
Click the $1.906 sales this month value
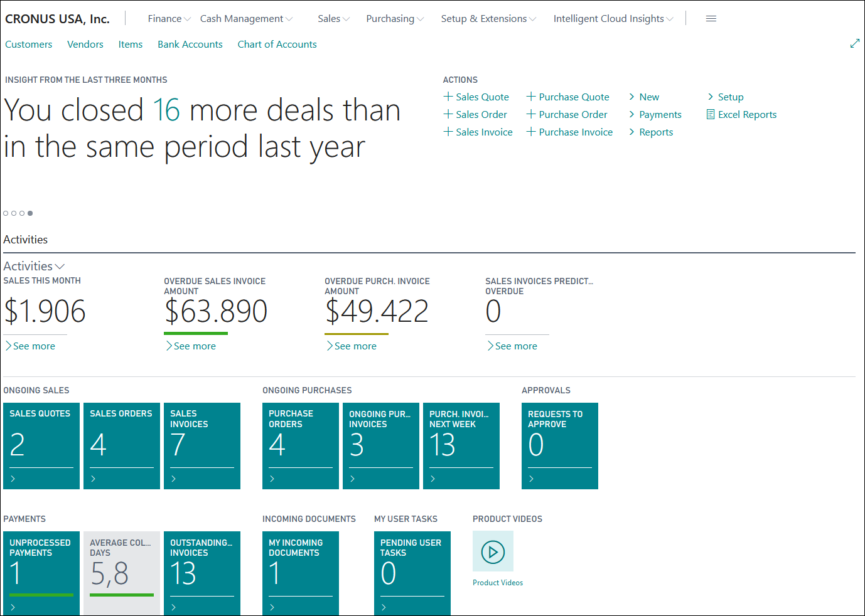tap(45, 311)
